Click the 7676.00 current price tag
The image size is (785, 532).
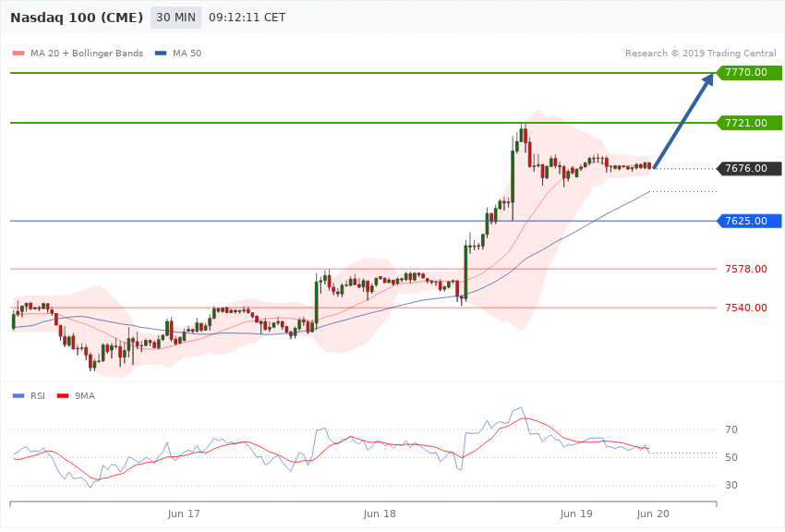[x=750, y=169]
